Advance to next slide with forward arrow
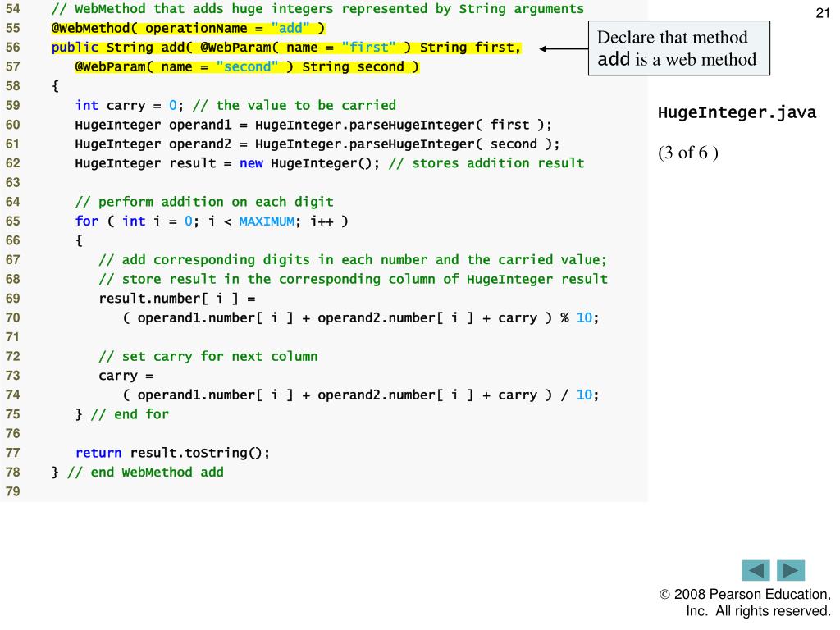Screen dimensions: 840x630 click(791, 570)
